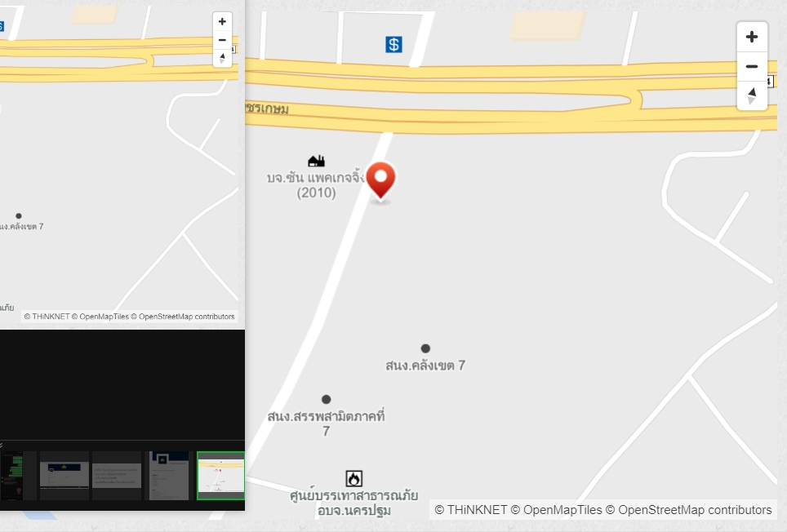Select the factory icon on the map
Viewport: 787px width, 532px height.
[316, 161]
